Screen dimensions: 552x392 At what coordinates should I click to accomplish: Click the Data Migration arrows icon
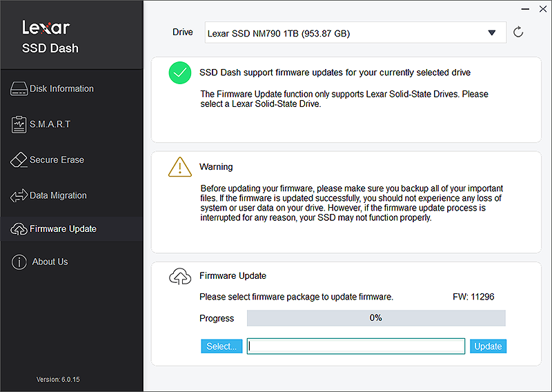19,196
